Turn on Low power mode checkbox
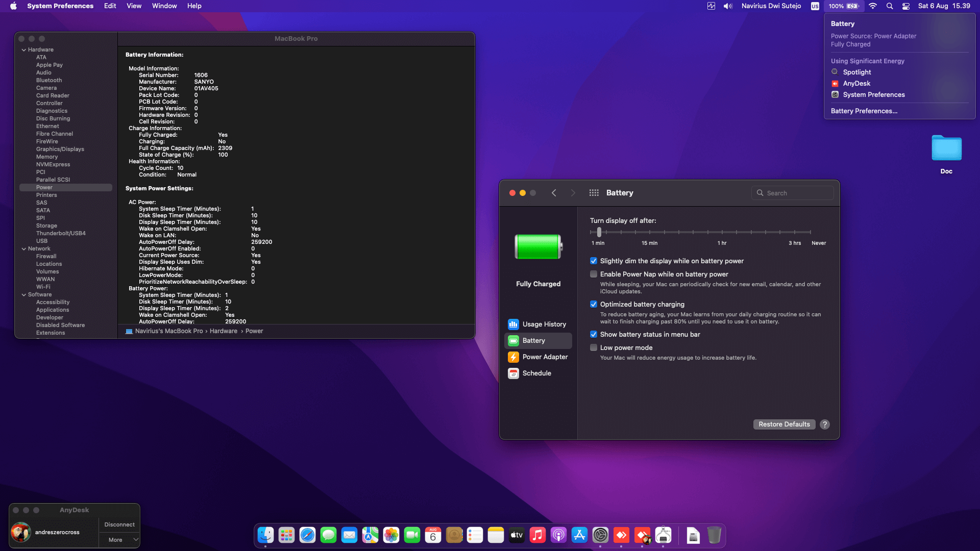The width and height of the screenshot is (980, 551). click(x=594, y=347)
